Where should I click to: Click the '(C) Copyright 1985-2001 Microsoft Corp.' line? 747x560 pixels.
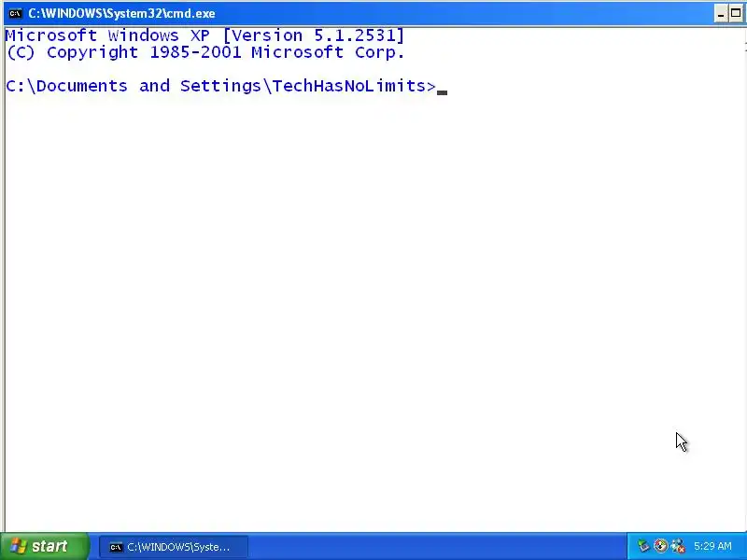pos(205,52)
